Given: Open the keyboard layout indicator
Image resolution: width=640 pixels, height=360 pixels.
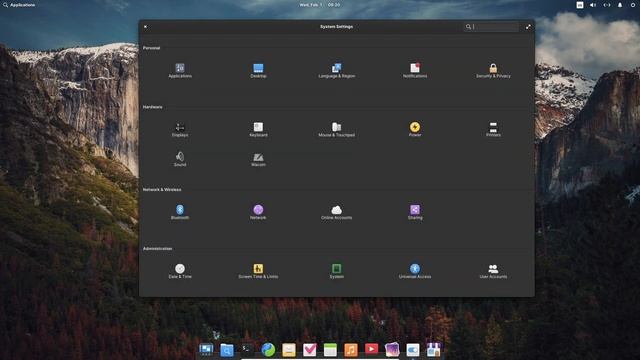Looking at the screenshot, I should tap(580, 5).
